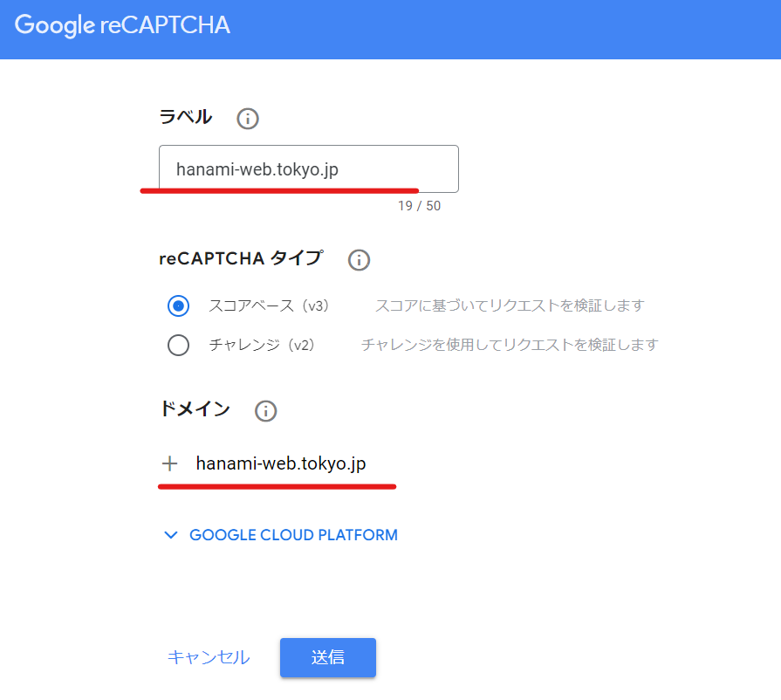This screenshot has height=700, width=781.
Task: Click the reCAPTCHA タイプ section heading
Action: pos(241,258)
